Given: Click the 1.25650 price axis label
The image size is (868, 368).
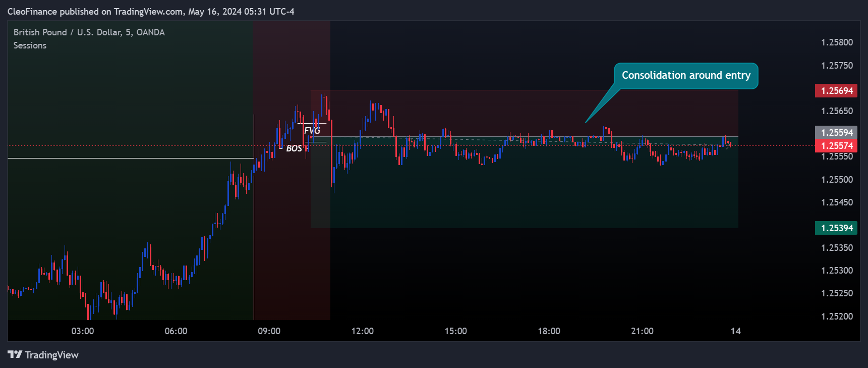Looking at the screenshot, I should pyautogui.click(x=837, y=111).
